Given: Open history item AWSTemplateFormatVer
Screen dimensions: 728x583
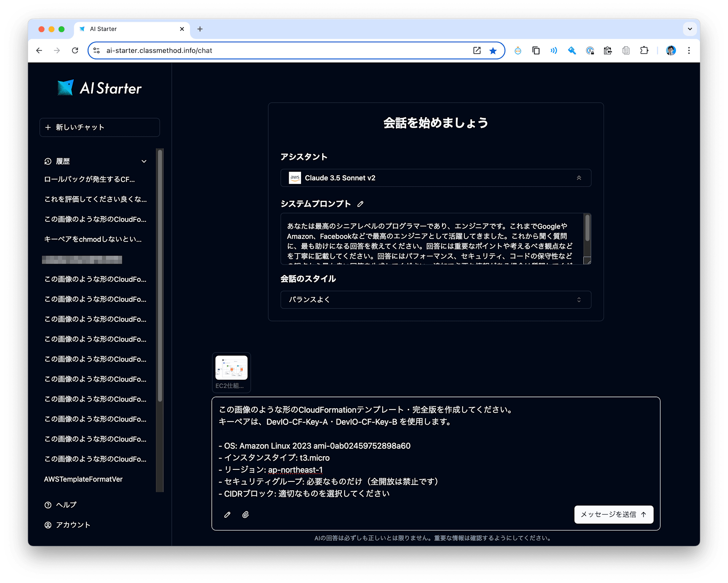Looking at the screenshot, I should pyautogui.click(x=83, y=479).
